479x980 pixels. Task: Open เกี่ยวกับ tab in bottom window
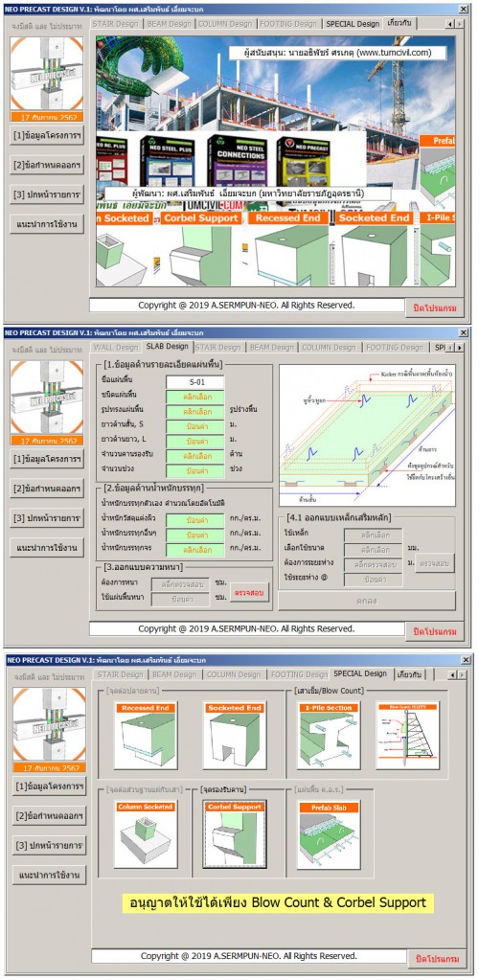412,674
